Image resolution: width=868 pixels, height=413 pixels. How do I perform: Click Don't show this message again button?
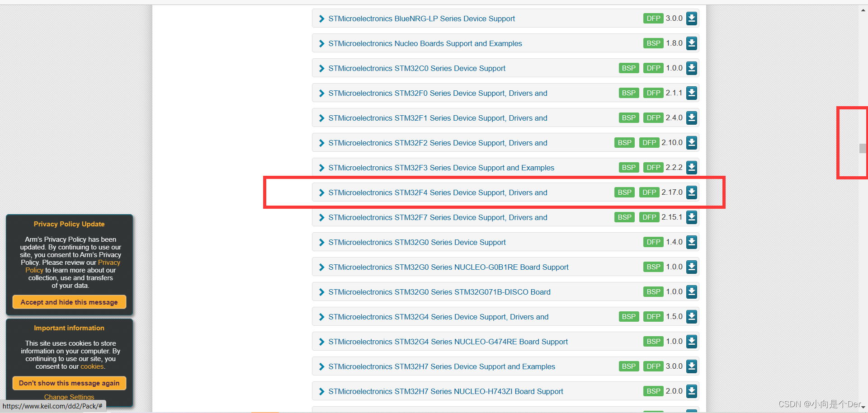[69, 383]
